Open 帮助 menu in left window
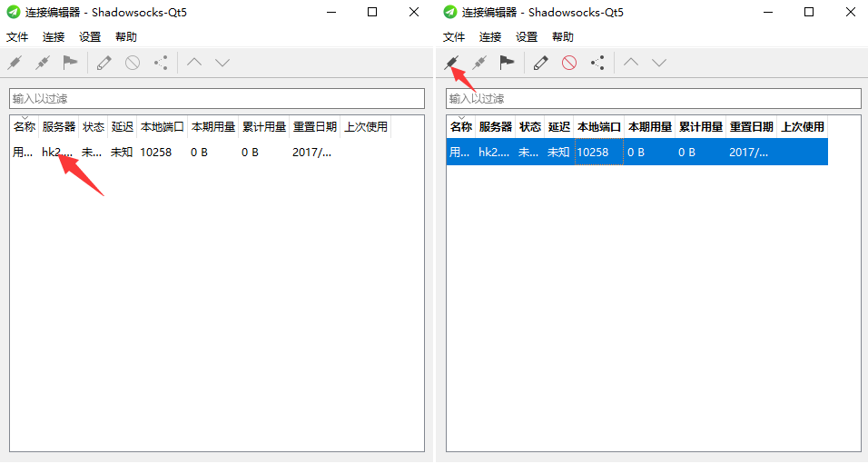Viewport: 868px width, 464px height. 126,36
